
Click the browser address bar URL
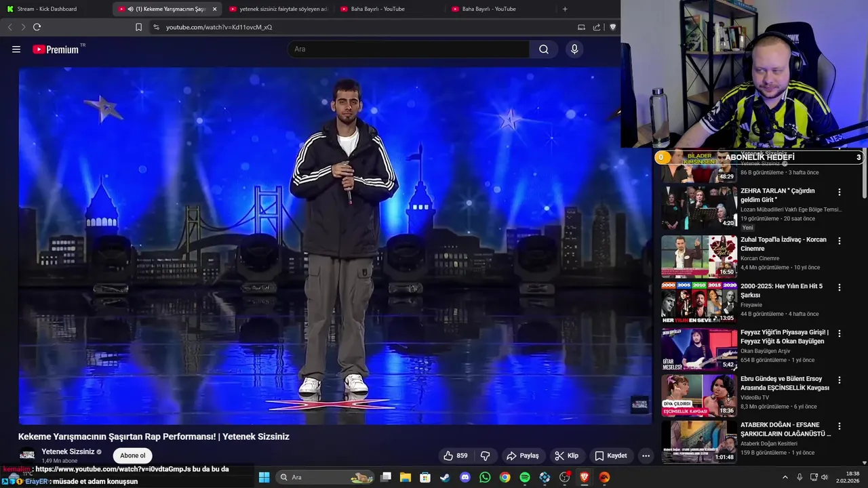pyautogui.click(x=219, y=27)
